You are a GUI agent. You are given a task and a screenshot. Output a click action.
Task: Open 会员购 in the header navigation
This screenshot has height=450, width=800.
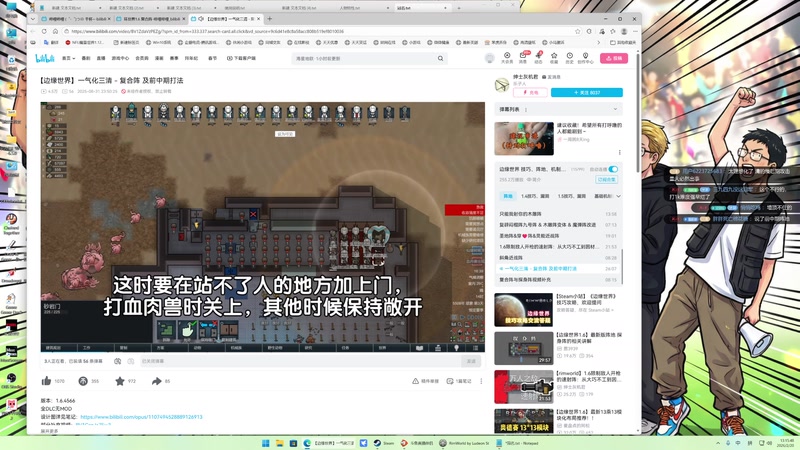tap(142, 58)
